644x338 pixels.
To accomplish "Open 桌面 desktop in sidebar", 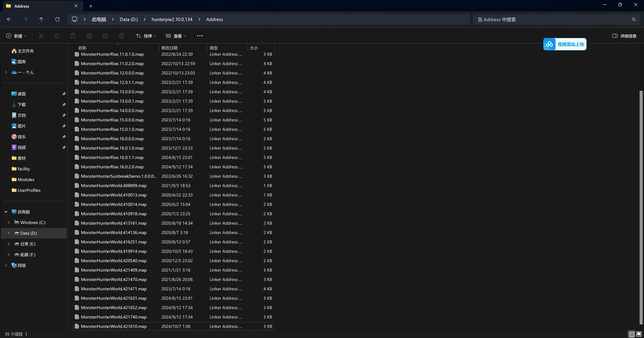I will (19, 94).
